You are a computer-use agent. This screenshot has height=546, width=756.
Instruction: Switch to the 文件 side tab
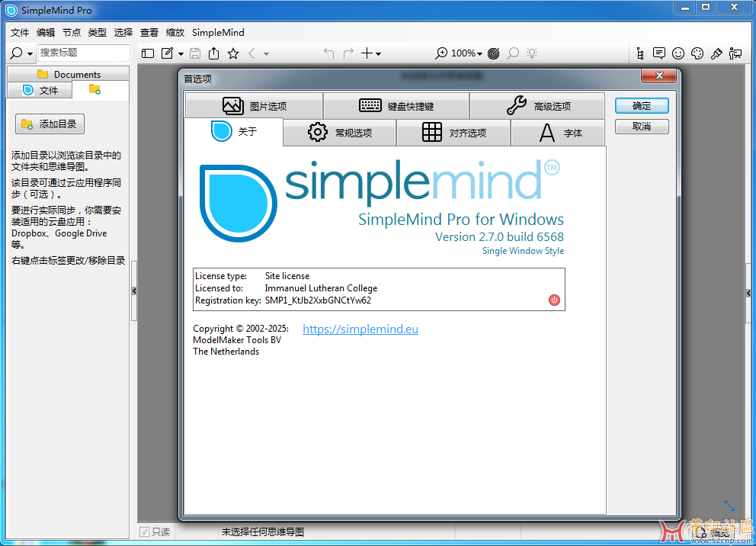pos(40,90)
